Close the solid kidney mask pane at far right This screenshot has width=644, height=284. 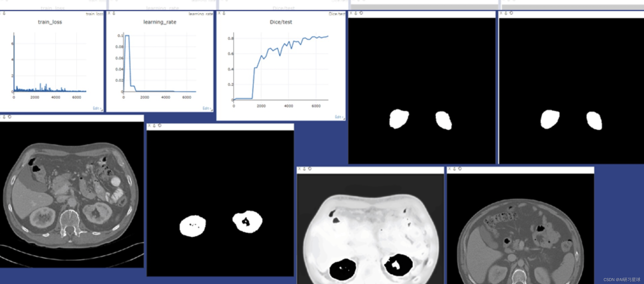pos(501,13)
